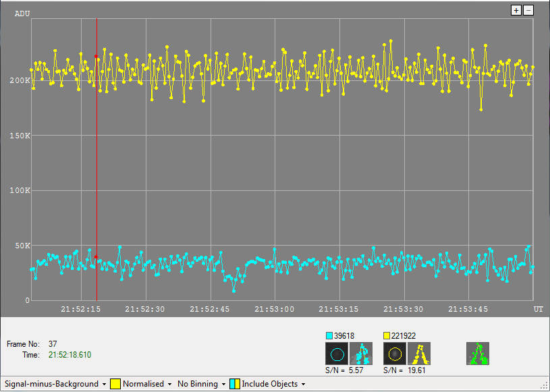The image size is (550, 392).
Task: Click the yellow Normalised color icon
Action: click(x=115, y=384)
